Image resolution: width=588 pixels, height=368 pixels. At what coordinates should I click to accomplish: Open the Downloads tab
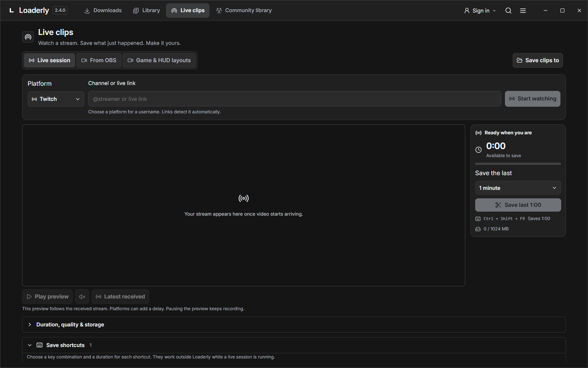(103, 10)
